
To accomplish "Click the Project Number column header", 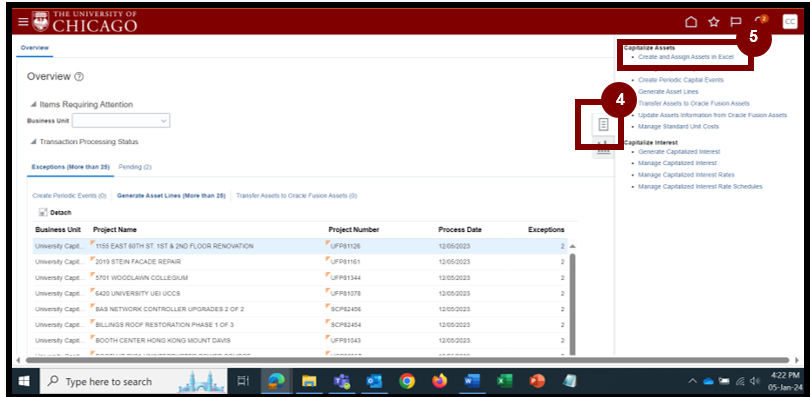I will point(354,230).
